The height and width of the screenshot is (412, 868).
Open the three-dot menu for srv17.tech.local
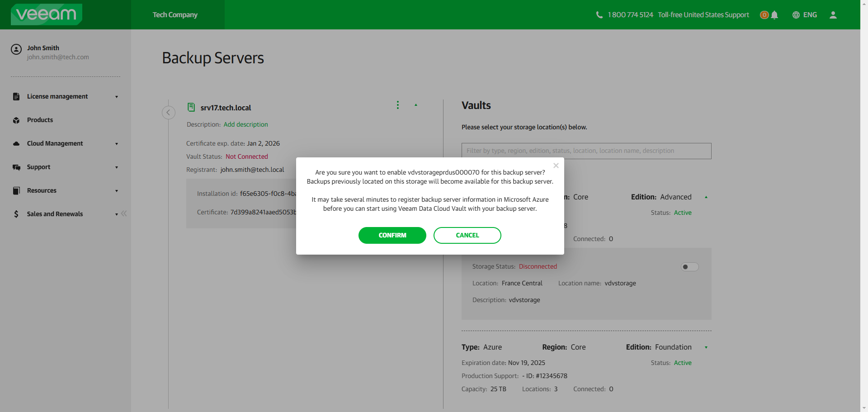coord(398,105)
